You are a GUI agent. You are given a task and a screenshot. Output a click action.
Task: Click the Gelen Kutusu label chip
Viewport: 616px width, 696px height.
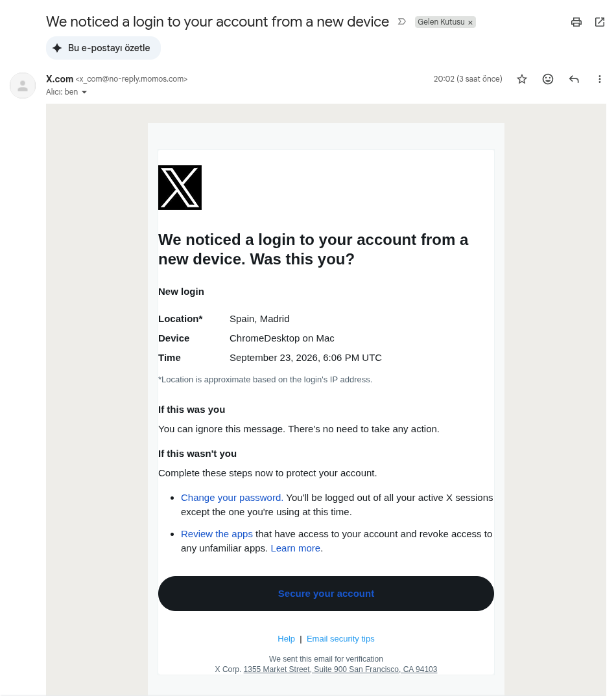(441, 22)
